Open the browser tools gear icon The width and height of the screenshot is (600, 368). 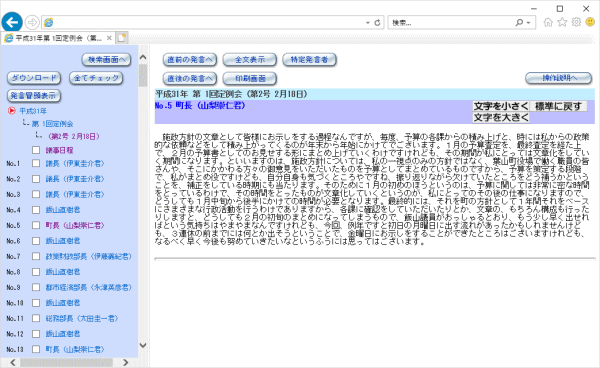(576, 22)
